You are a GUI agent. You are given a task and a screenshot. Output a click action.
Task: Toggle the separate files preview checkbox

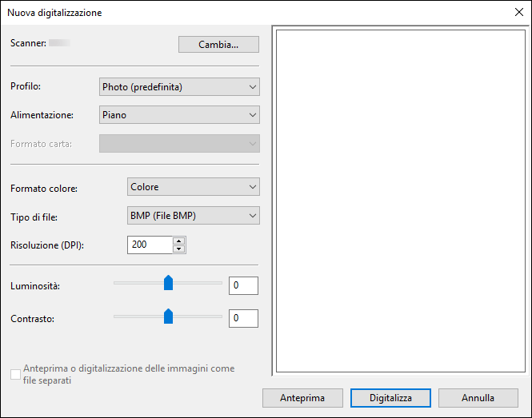pyautogui.click(x=16, y=375)
